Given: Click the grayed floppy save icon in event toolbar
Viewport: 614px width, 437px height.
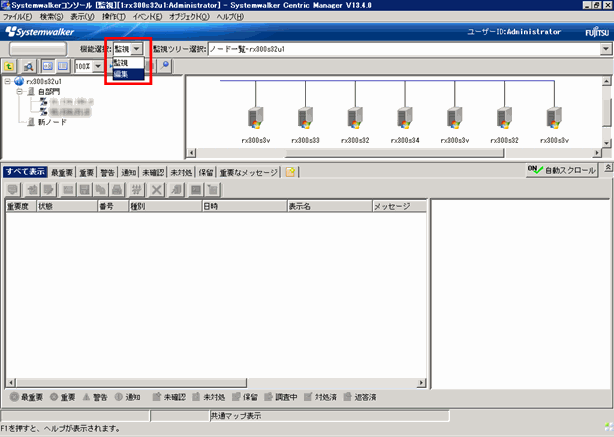Looking at the screenshot, I should 84,190.
